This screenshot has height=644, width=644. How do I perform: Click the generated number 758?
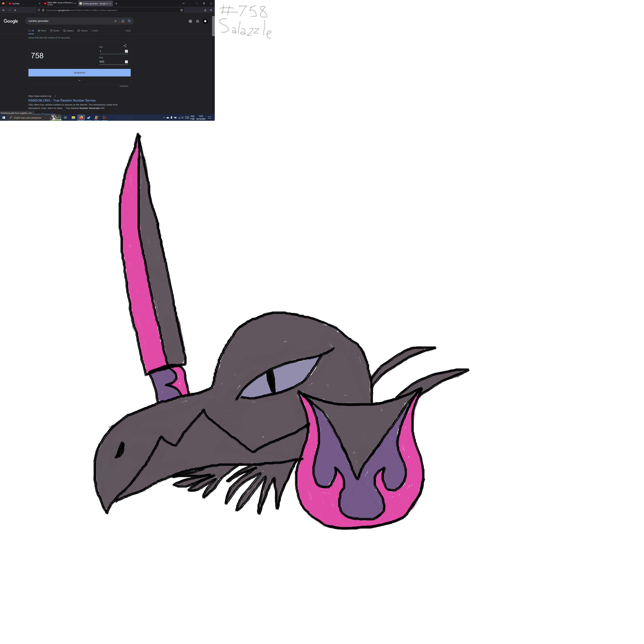tap(37, 56)
